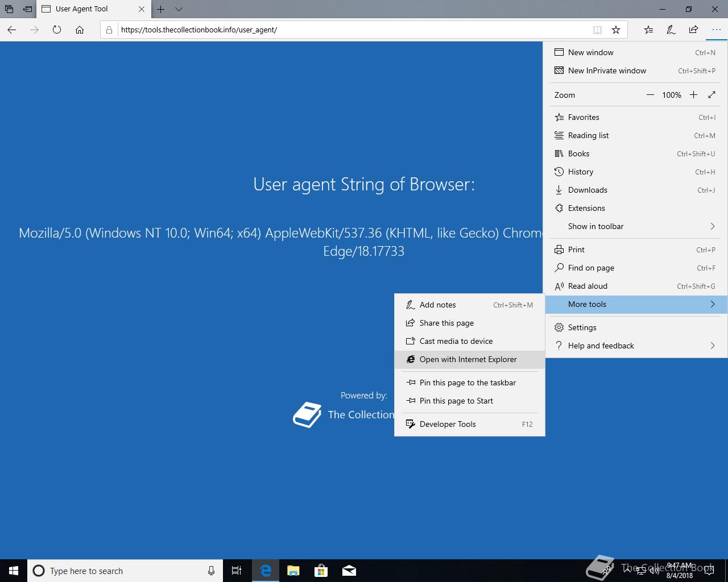Open History menu item

click(x=635, y=172)
